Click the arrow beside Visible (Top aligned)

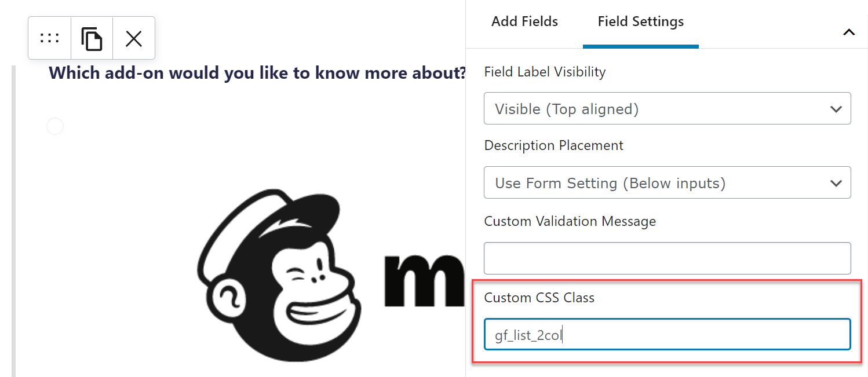pos(836,109)
